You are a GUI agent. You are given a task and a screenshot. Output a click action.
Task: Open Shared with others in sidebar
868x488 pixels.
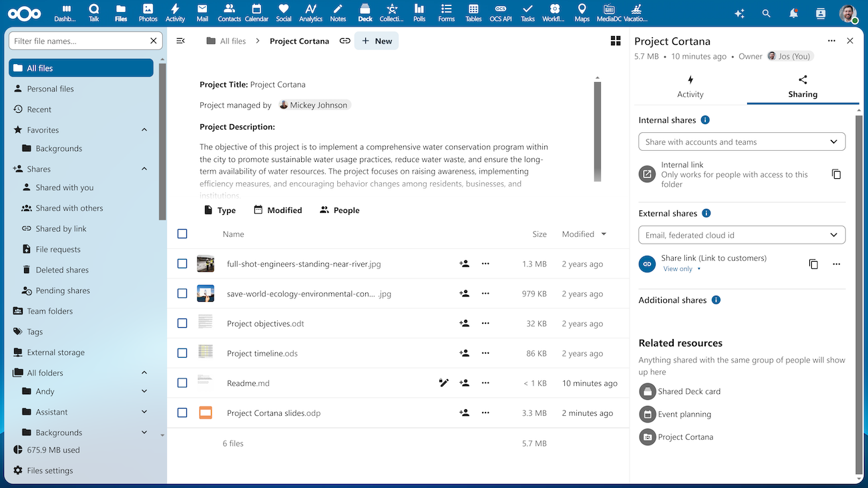coord(69,208)
